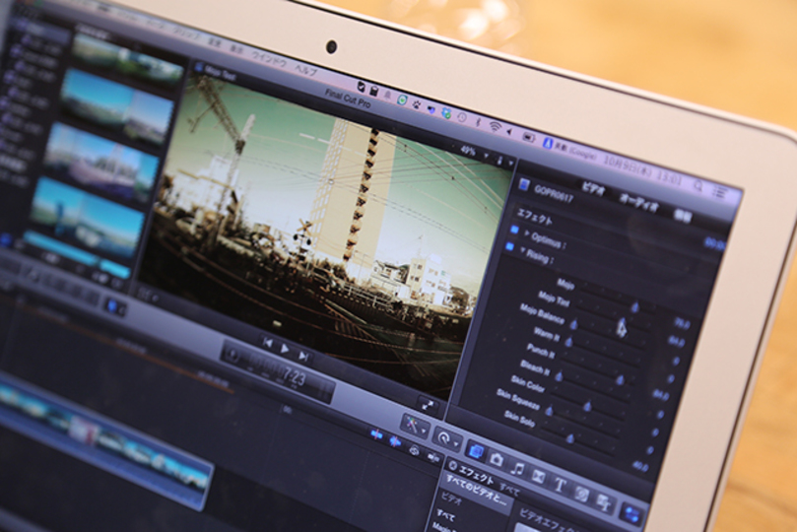This screenshot has width=797, height=532.
Task: Expand the Optimus effect disclosure triangle
Action: coord(526,233)
